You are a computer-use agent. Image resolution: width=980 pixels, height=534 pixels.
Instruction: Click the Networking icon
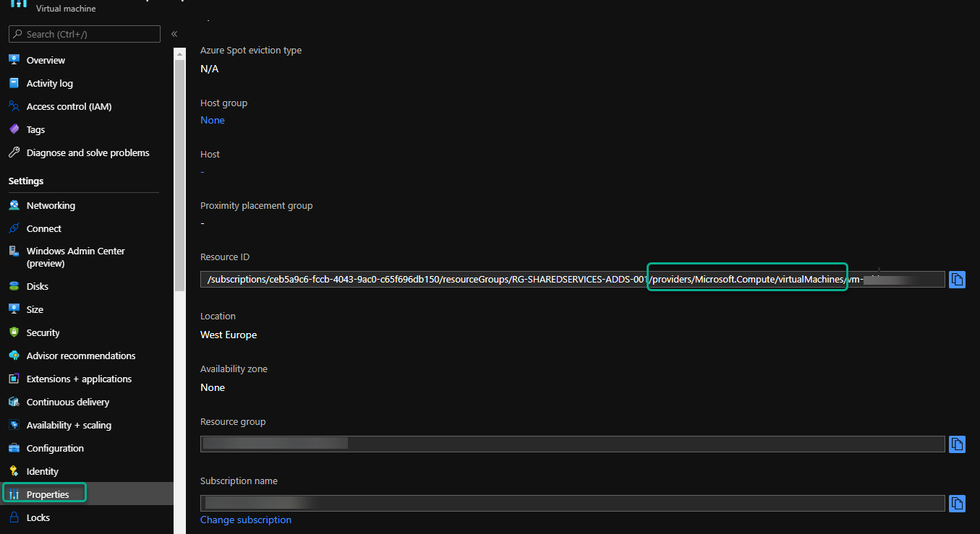14,205
